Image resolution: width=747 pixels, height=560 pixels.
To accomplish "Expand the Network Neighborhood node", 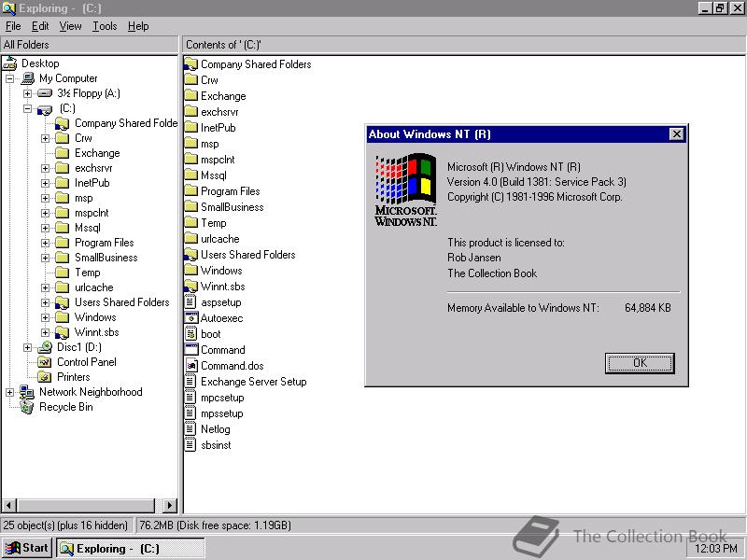I will [x=9, y=392].
